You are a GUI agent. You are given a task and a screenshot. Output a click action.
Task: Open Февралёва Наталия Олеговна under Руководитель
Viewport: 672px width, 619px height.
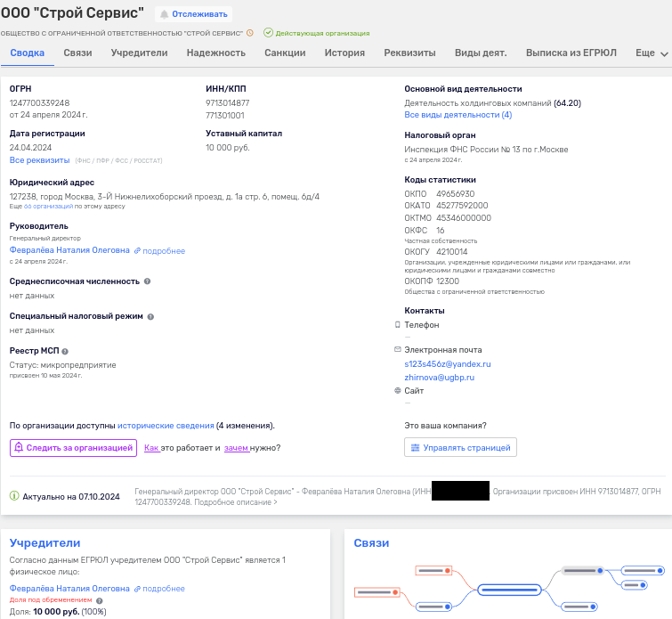[69, 250]
